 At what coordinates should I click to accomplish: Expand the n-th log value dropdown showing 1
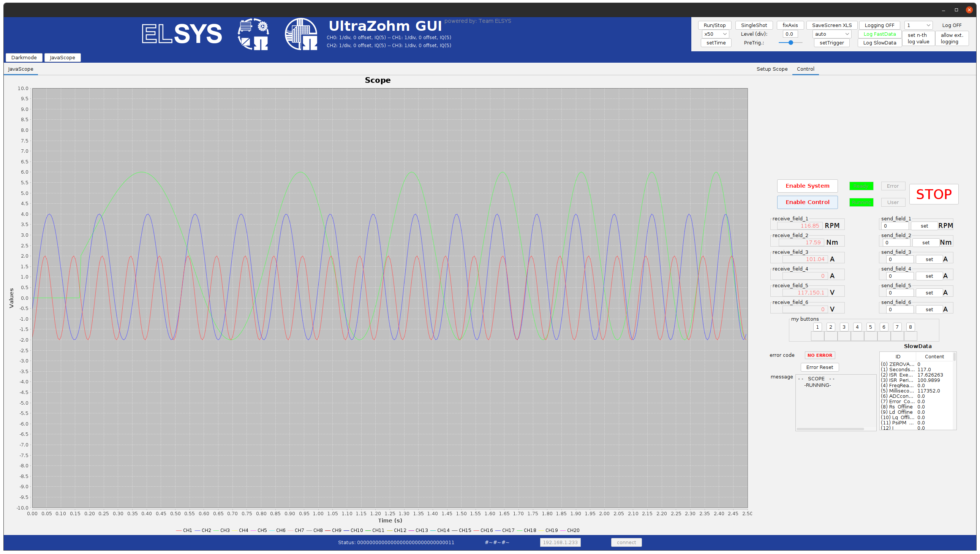click(x=918, y=25)
